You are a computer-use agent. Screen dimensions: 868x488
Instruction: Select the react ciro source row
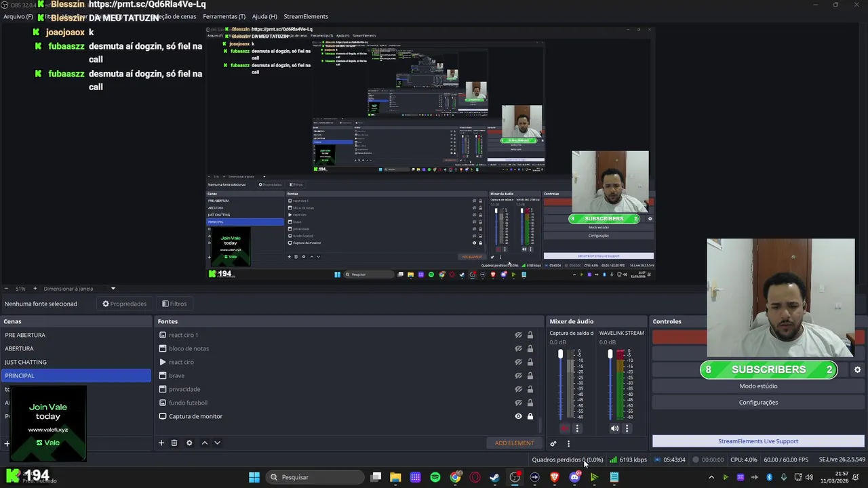[347, 362]
